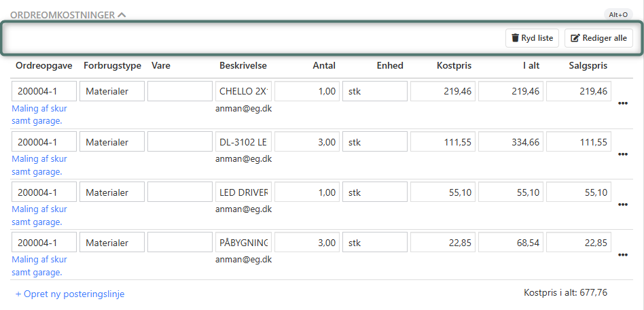Open Enhed stk field in second row
Screen dimensions: 644x310
(x=374, y=142)
